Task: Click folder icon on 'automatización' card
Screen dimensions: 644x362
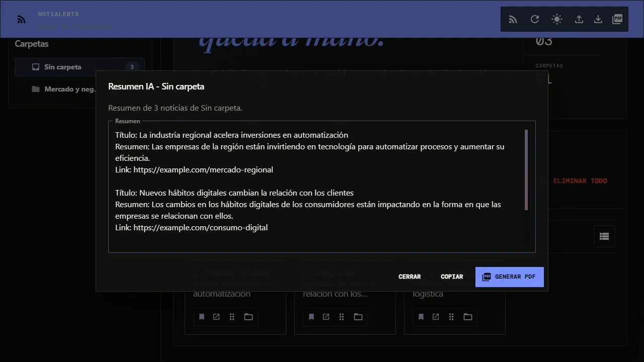Action: (x=249, y=317)
